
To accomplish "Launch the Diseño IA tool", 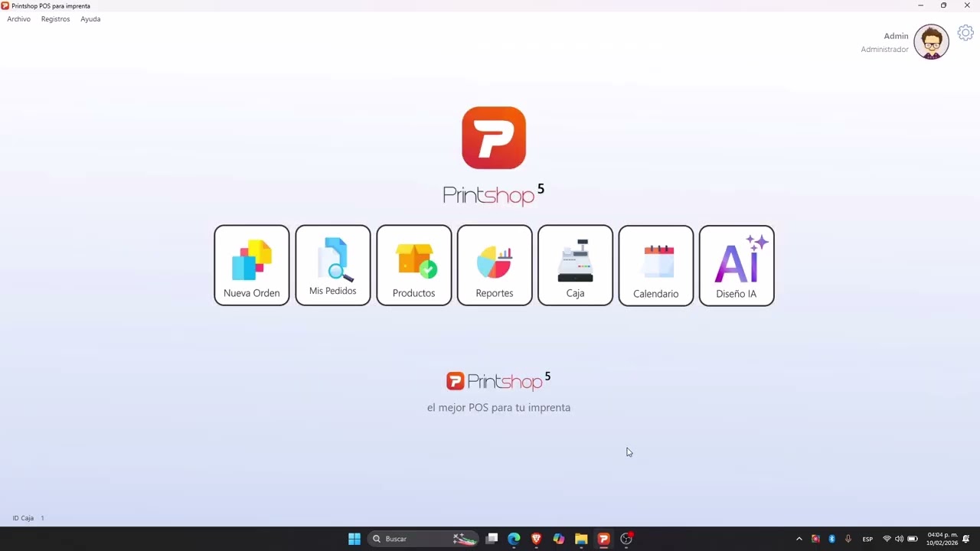I will [737, 266].
